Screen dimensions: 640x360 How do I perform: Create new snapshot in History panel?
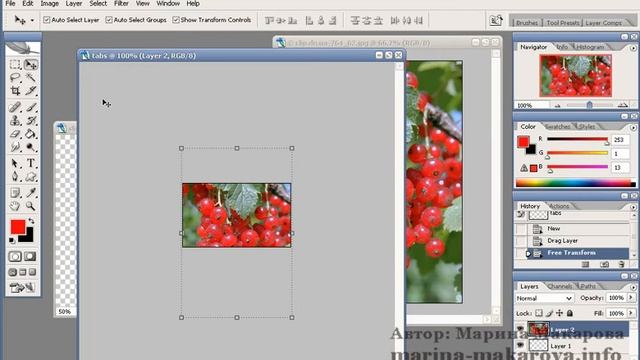coord(604,264)
